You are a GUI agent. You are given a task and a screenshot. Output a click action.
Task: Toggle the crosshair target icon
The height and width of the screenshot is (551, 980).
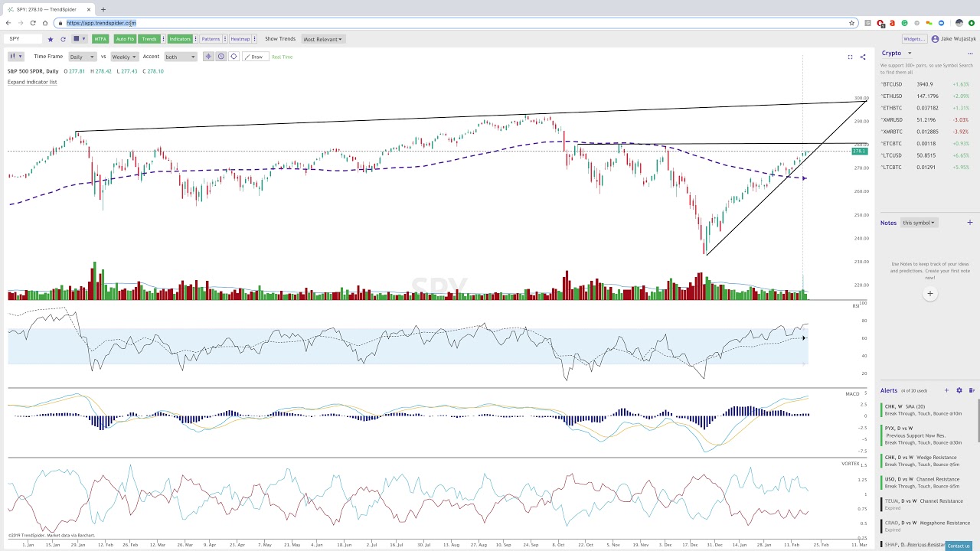pyautogui.click(x=234, y=57)
